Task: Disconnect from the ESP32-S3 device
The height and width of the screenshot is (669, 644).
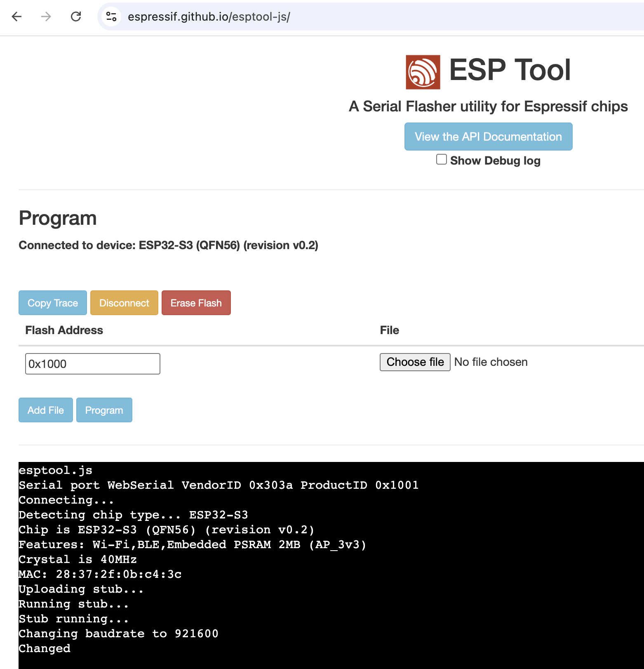Action: click(124, 303)
